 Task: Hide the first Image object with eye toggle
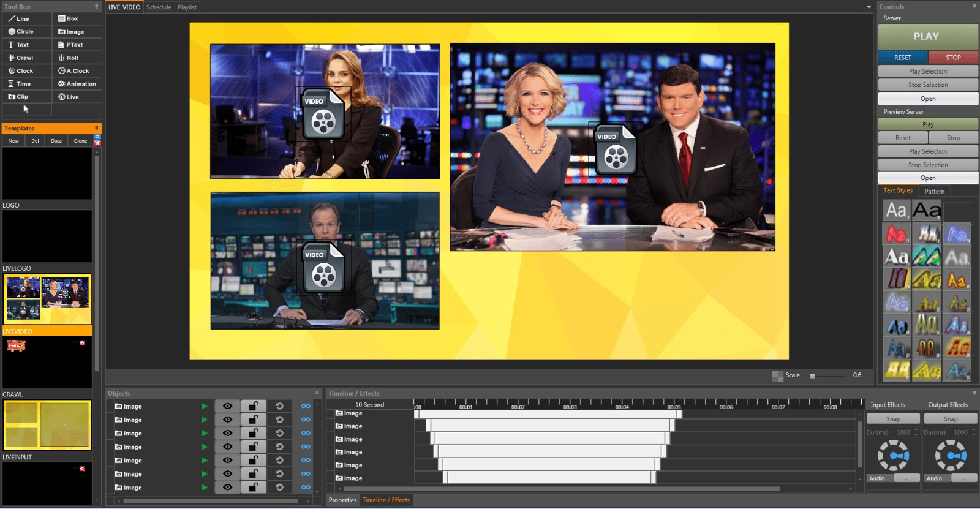[227, 406]
